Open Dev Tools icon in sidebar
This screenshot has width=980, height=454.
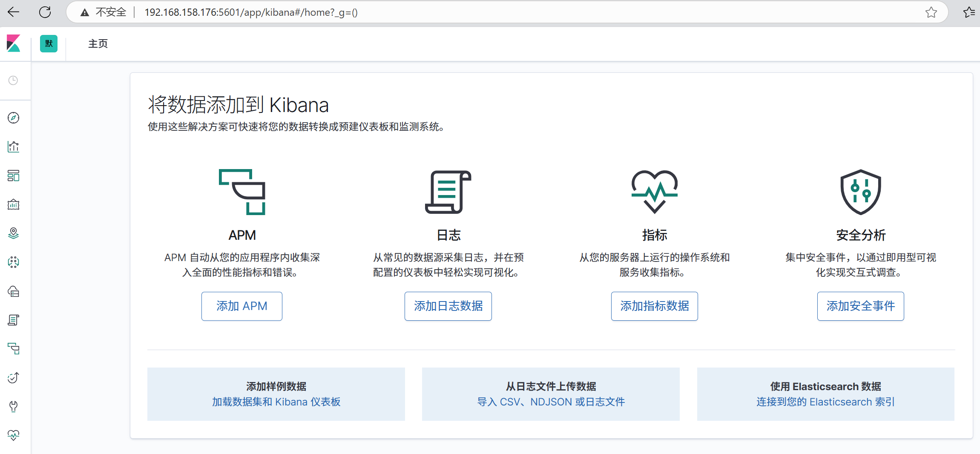pyautogui.click(x=13, y=406)
